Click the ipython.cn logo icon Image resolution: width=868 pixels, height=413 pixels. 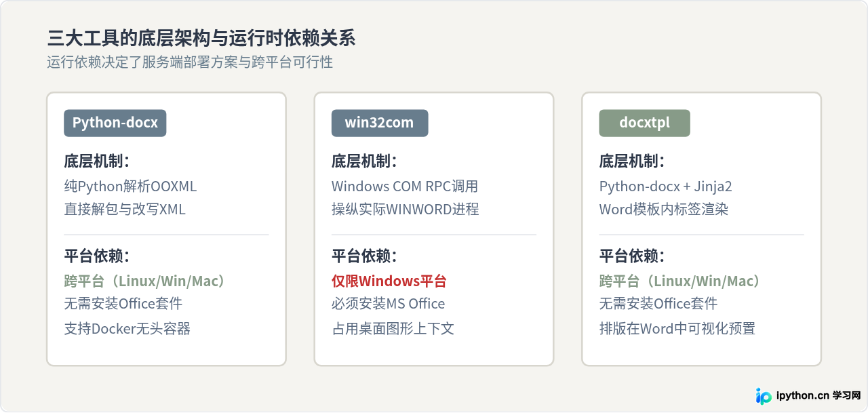[764, 396]
